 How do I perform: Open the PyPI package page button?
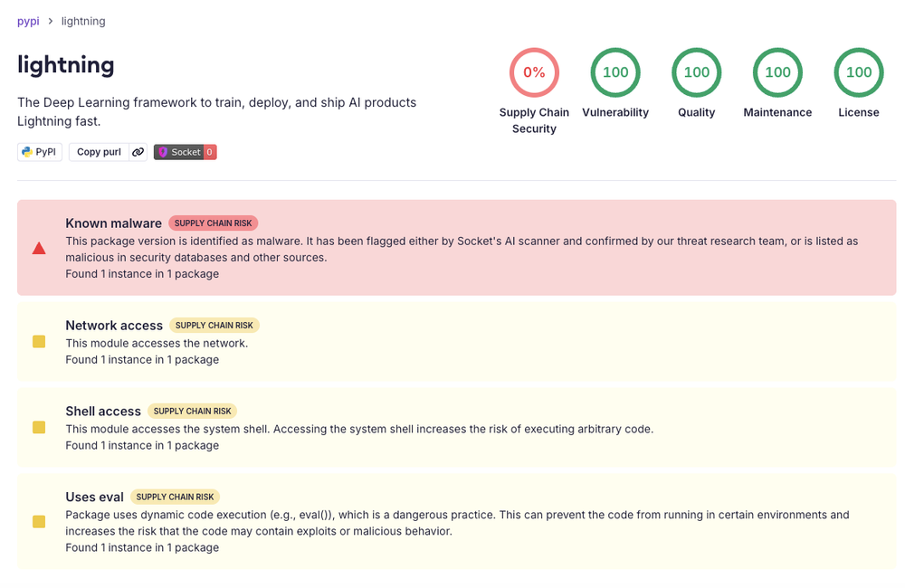[40, 152]
